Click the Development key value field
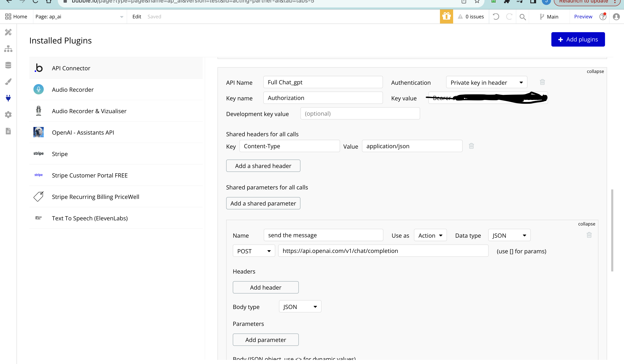This screenshot has width=624, height=364. click(x=360, y=114)
